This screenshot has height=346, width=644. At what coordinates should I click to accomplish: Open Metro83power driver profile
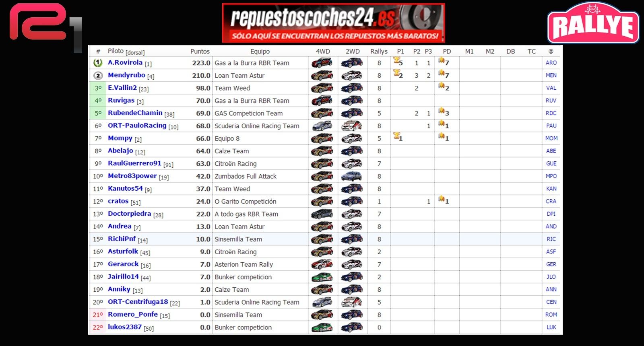[x=132, y=176]
